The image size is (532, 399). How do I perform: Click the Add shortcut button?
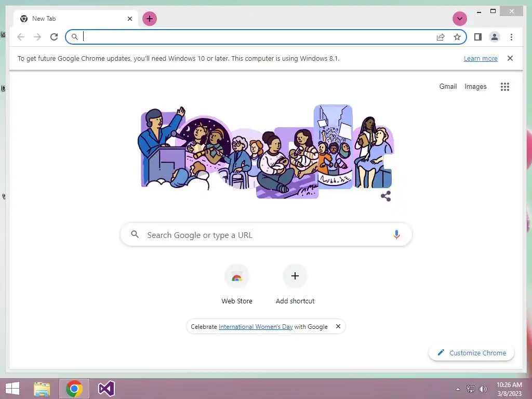click(x=295, y=284)
